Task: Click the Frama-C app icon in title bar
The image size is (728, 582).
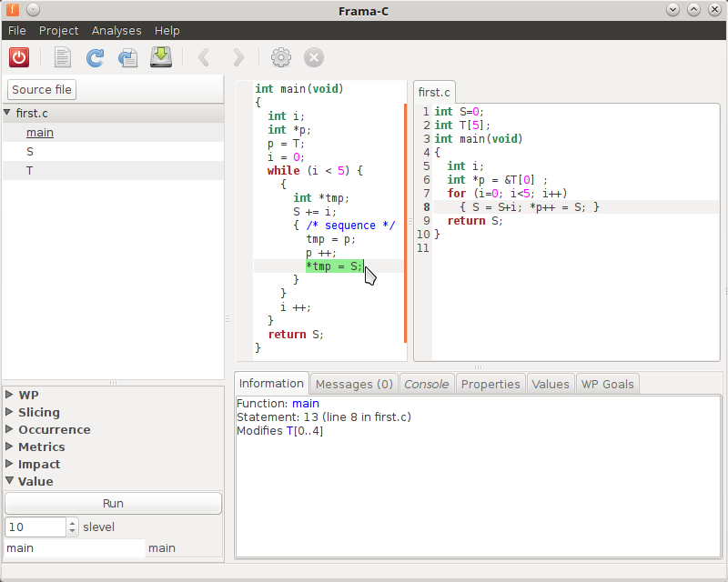Action: tap(13, 9)
